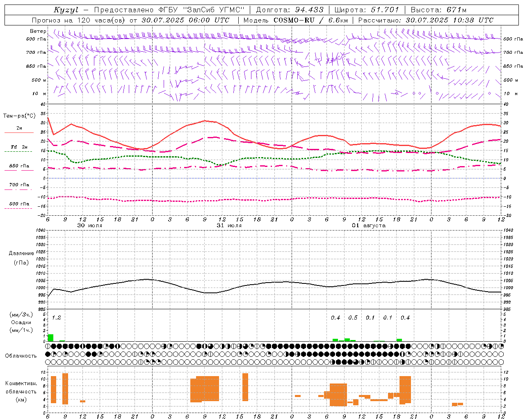525x420 pixels.
Task: Click the Рассчитано: 30.07.2025 10:38 UTC text
Action: tap(426, 20)
